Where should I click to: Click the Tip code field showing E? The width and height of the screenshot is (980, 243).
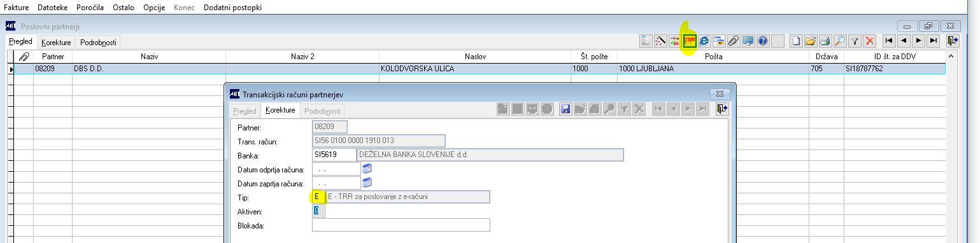[x=318, y=197]
